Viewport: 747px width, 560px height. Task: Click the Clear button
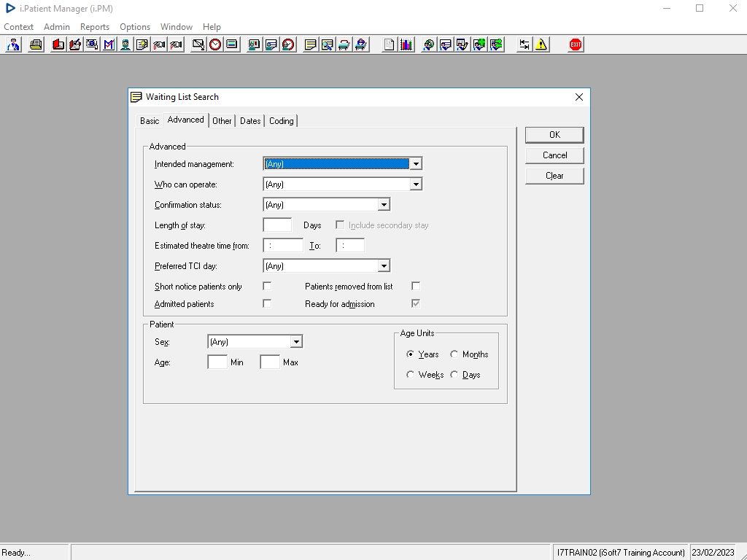point(554,176)
